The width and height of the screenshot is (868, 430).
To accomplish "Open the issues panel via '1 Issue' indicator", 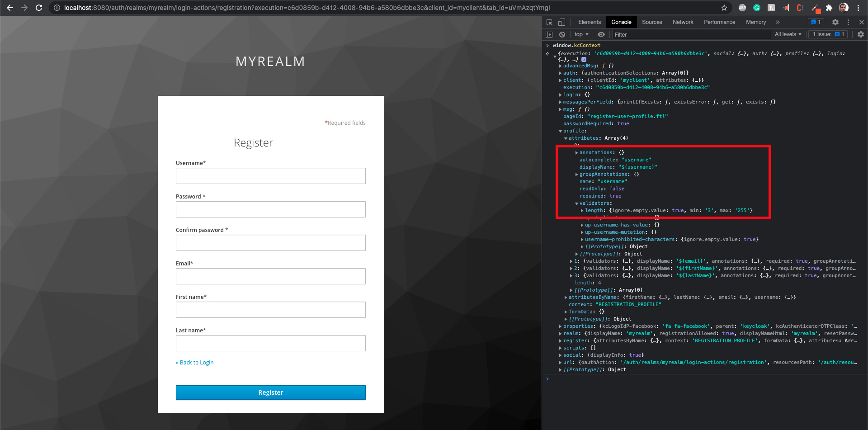I will coord(827,34).
